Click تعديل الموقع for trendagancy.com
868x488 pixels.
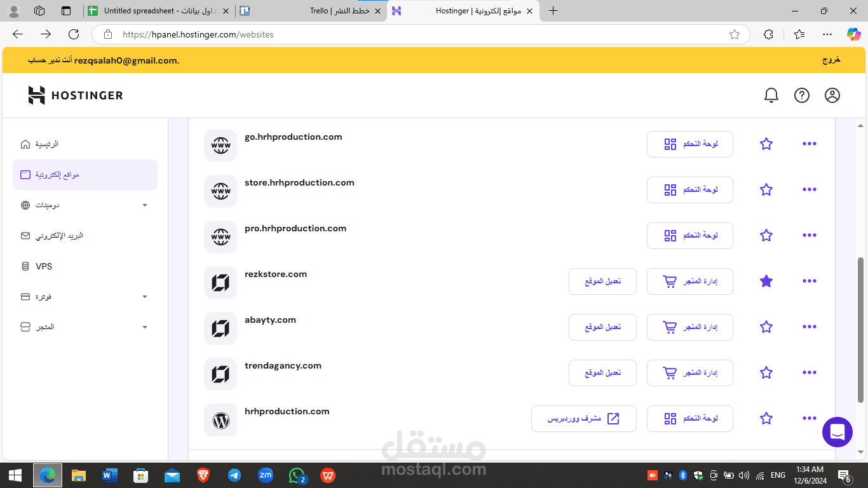coord(602,373)
